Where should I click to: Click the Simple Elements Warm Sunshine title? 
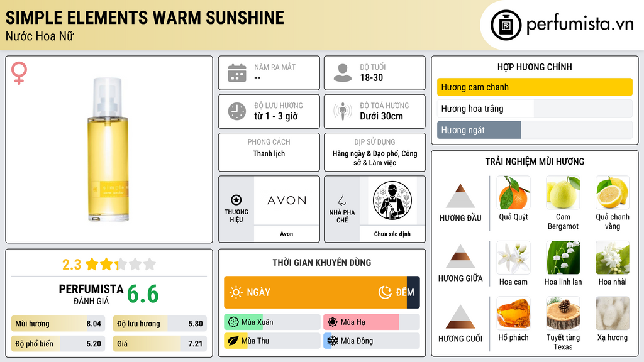[145, 18]
